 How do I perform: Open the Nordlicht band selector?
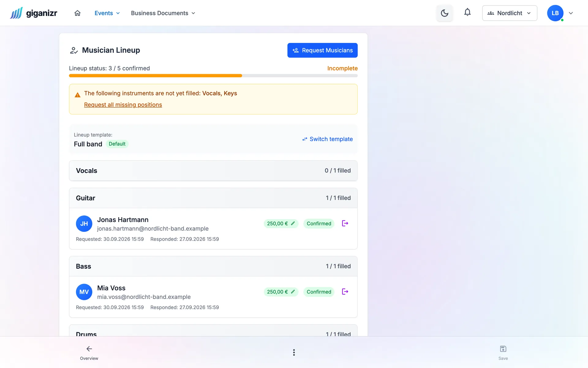pos(510,13)
